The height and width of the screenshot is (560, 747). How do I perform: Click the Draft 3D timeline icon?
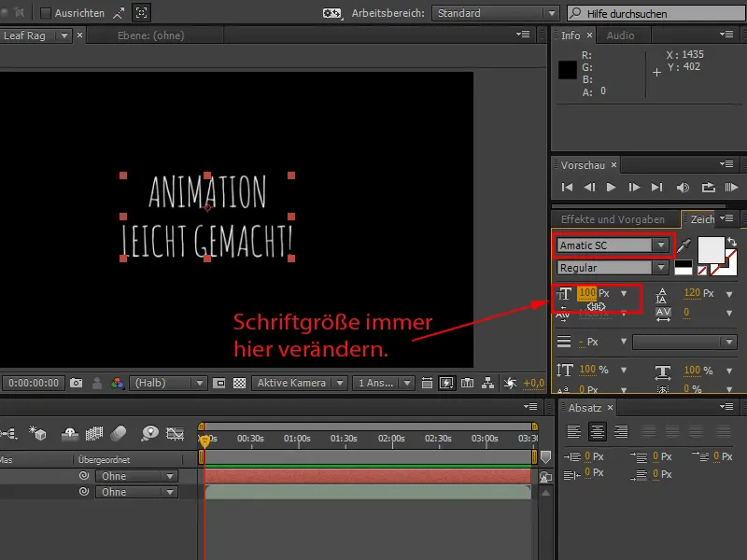[x=37, y=433]
